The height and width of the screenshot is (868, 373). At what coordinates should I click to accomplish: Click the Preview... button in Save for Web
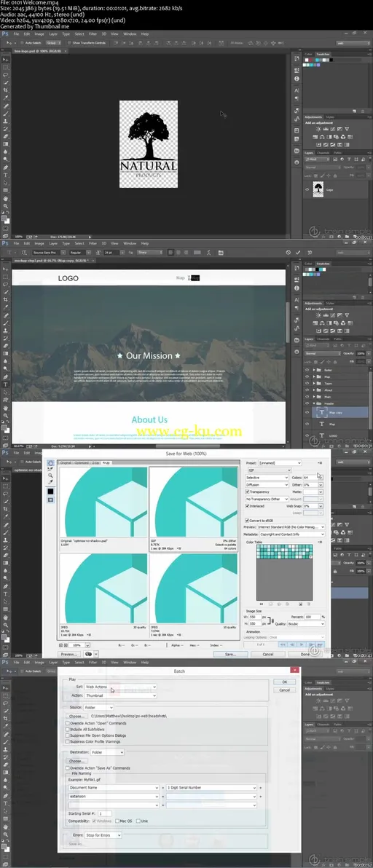70,654
